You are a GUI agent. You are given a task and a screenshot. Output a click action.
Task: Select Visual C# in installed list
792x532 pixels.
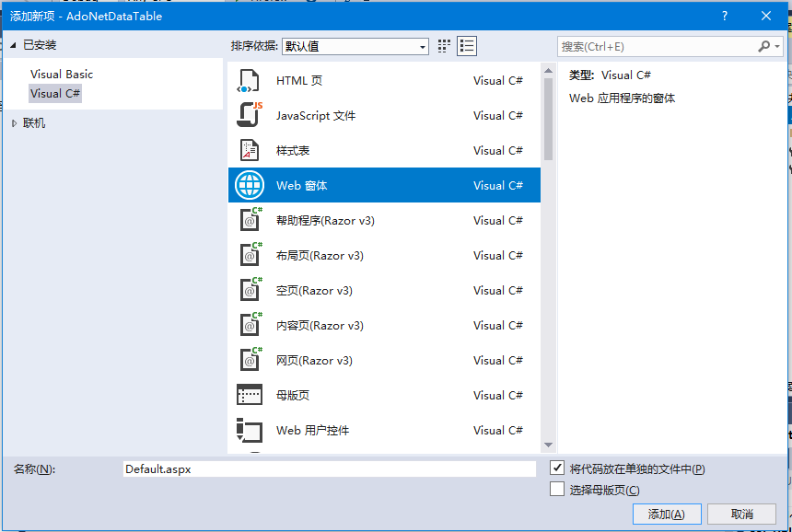pos(55,94)
